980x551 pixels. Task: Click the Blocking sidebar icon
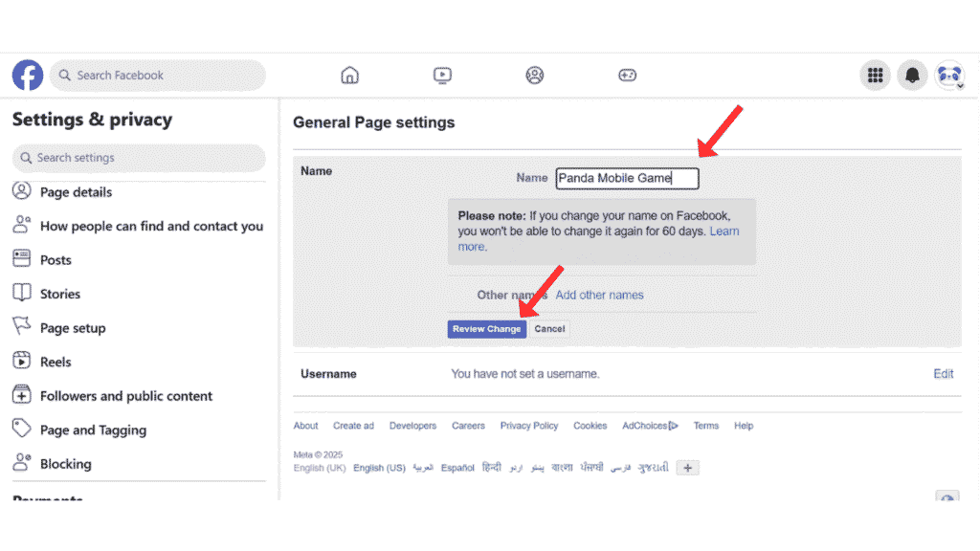22,462
